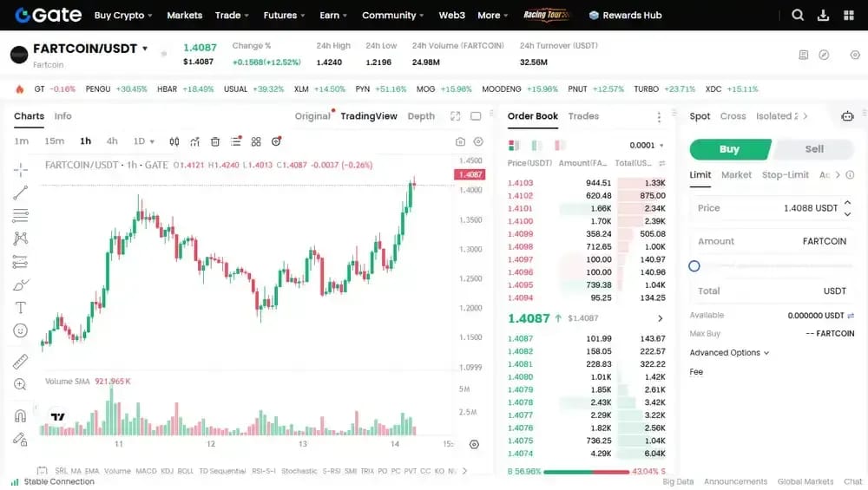The image size is (868, 490).
Task: Click the compass guide icon near ticker
Action: point(825,55)
